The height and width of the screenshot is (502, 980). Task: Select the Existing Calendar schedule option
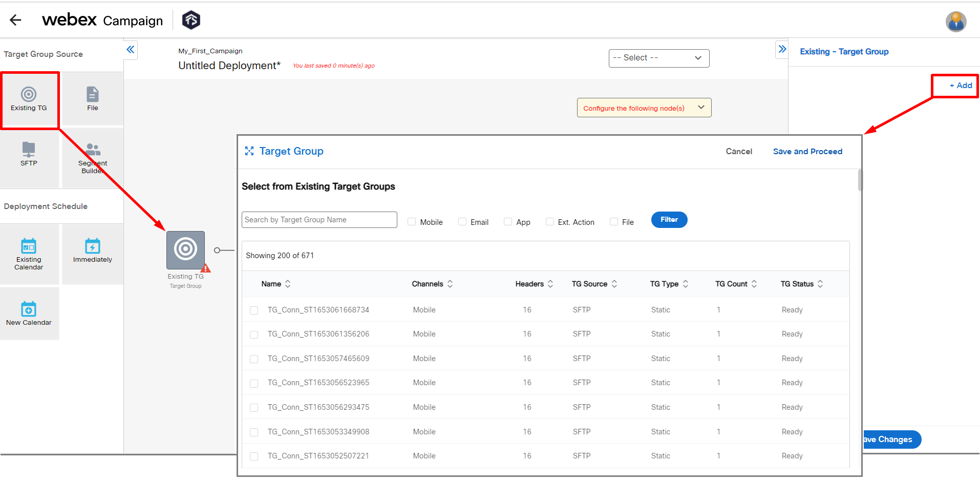29,254
